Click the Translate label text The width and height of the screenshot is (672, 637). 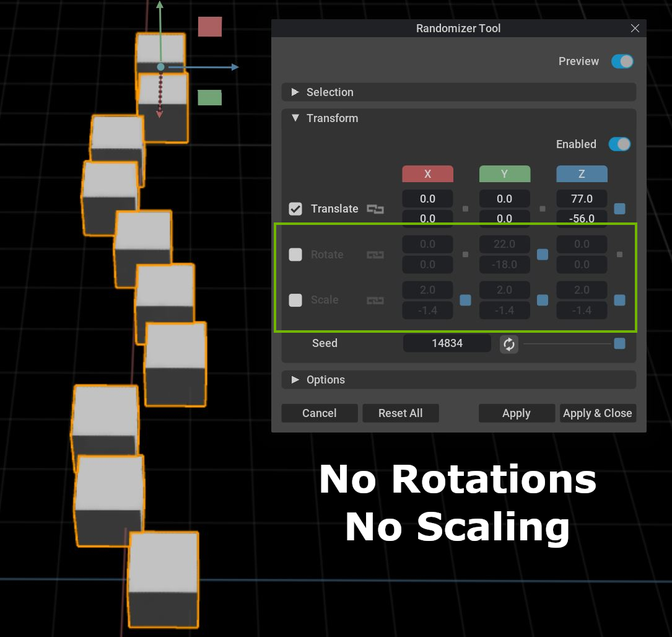334,209
